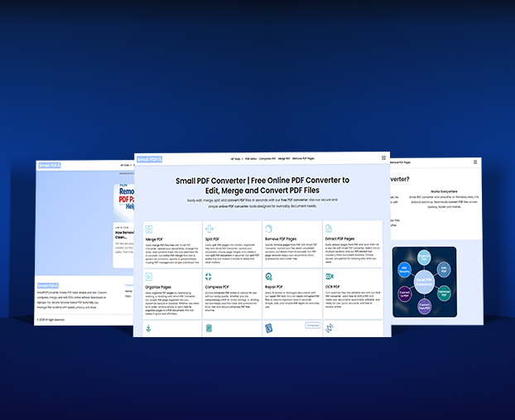Open the OCR PDF card title
The image size is (515, 420).
click(x=332, y=287)
